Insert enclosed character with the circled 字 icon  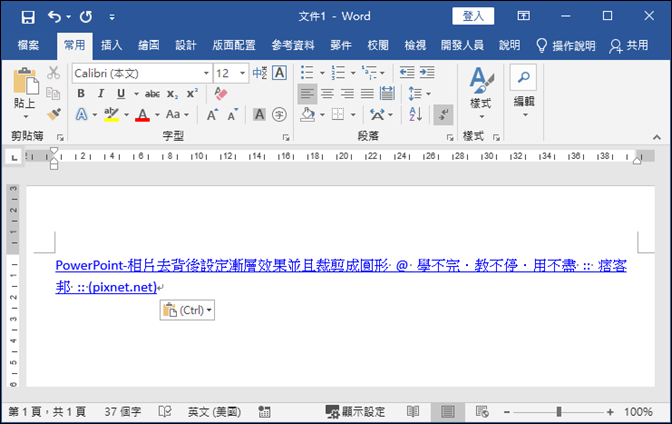coord(279,114)
